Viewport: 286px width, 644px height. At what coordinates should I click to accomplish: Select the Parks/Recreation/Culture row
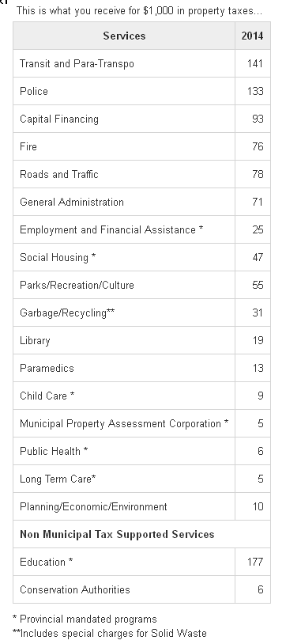(x=141, y=285)
